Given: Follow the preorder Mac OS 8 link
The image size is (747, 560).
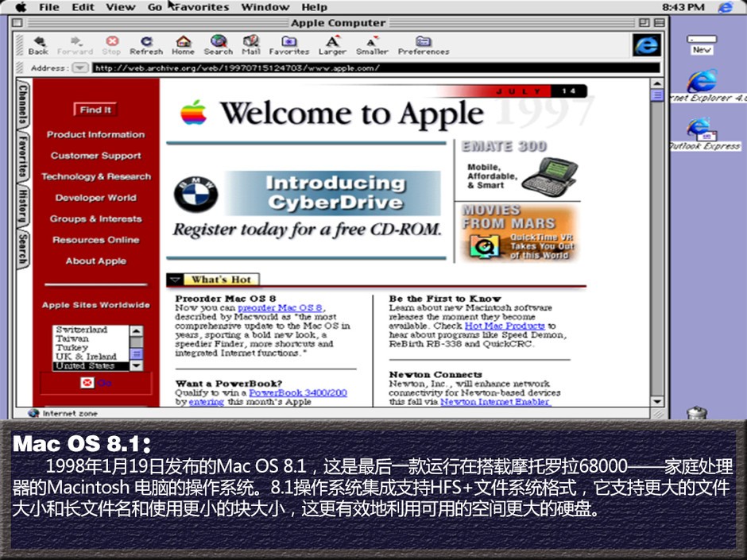Looking at the screenshot, I should pos(281,307).
